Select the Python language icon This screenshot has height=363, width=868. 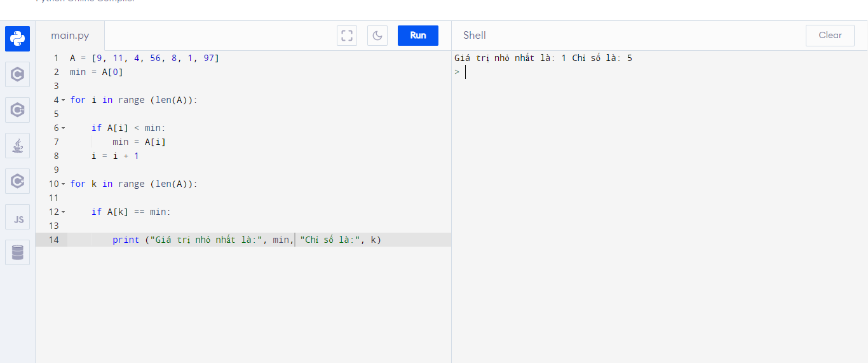tap(17, 39)
